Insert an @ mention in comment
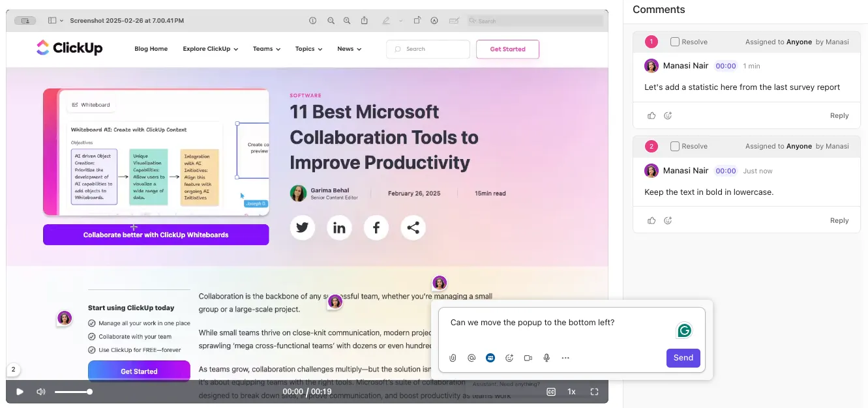This screenshot has width=868, height=408. 471,358
